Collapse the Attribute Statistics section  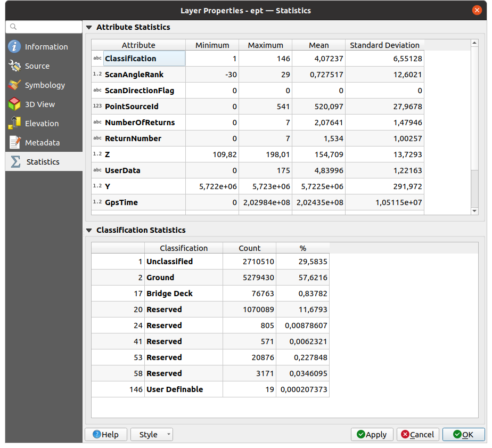(89, 27)
